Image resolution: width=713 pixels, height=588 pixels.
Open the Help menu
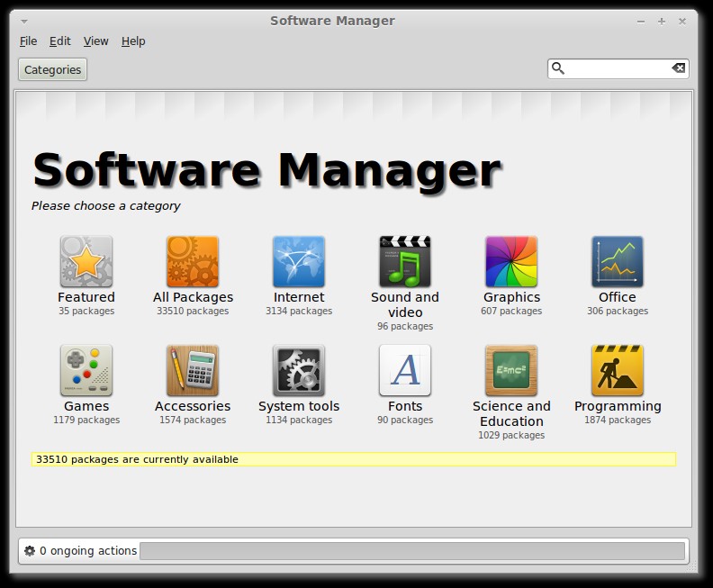coord(133,41)
